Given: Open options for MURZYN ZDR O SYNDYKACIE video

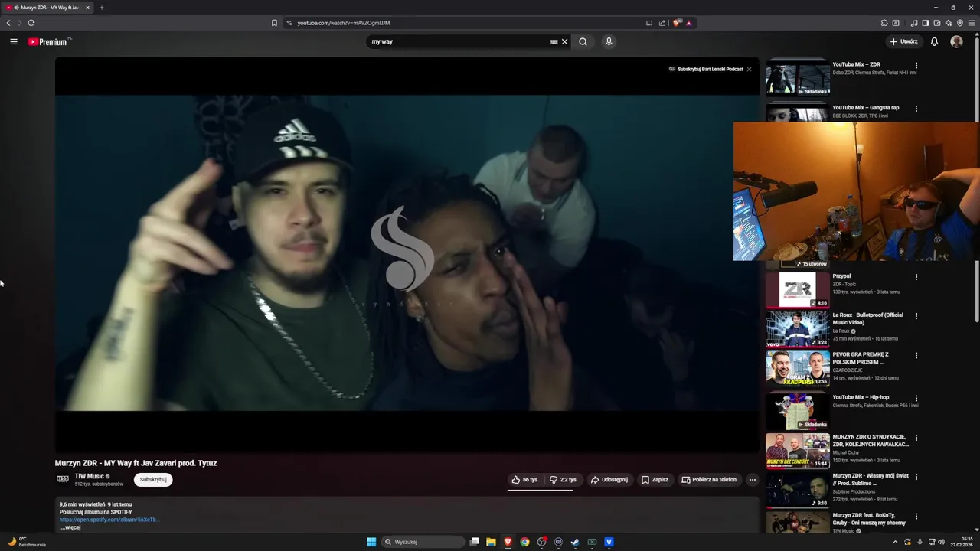Looking at the screenshot, I should coord(916,438).
